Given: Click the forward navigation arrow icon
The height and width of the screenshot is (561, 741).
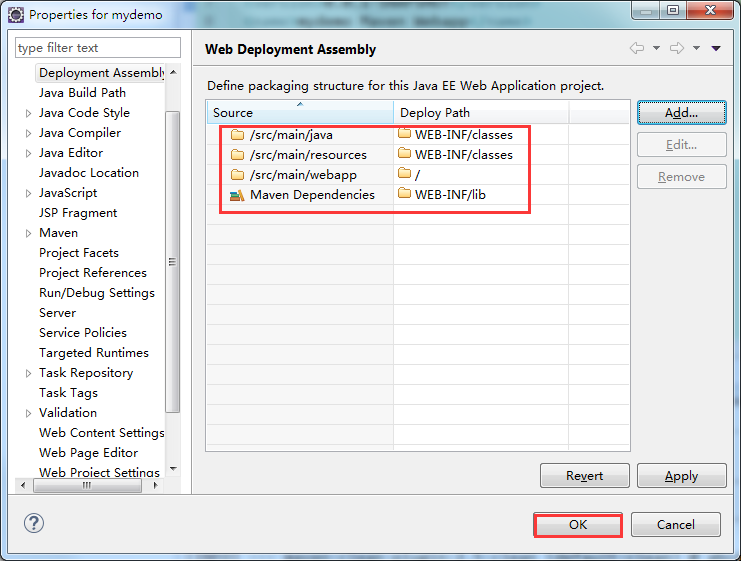Looking at the screenshot, I should tap(677, 48).
